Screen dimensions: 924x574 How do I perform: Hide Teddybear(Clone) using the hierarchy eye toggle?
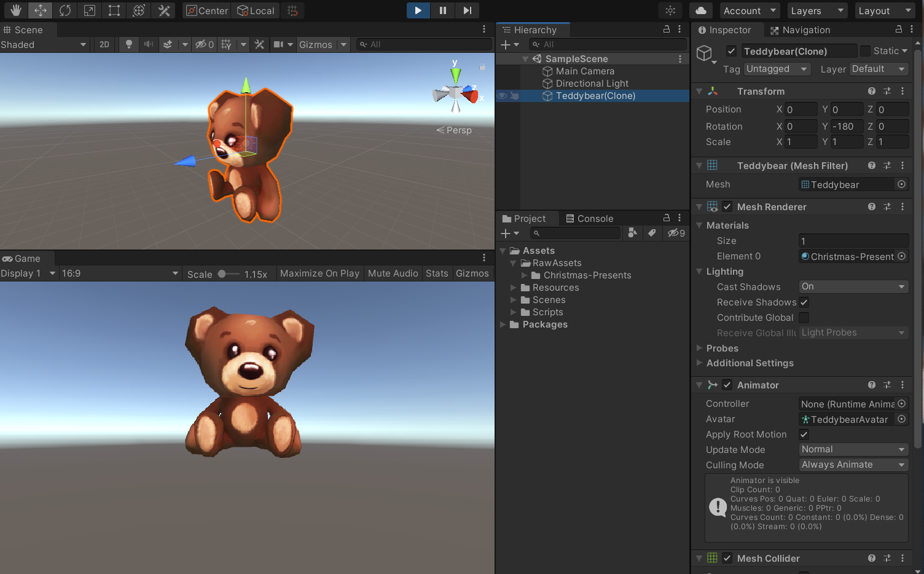pos(503,96)
